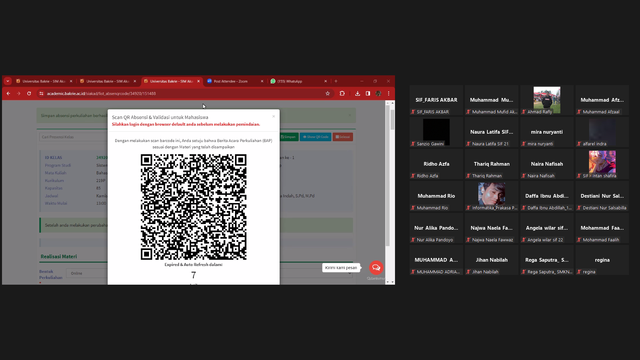Open the browser extensions icon
This screenshot has height=360, width=640.
coord(342,93)
